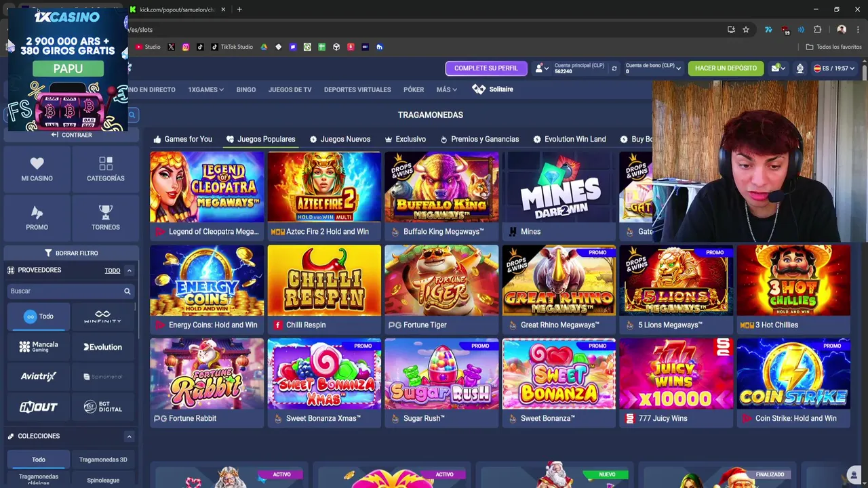Select the Todo provider filter
Screen dimensions: 868x488
[39, 317]
